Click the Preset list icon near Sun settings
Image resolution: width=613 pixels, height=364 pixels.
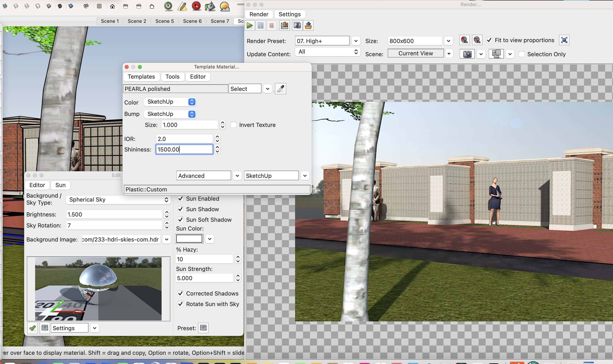pyautogui.click(x=203, y=328)
